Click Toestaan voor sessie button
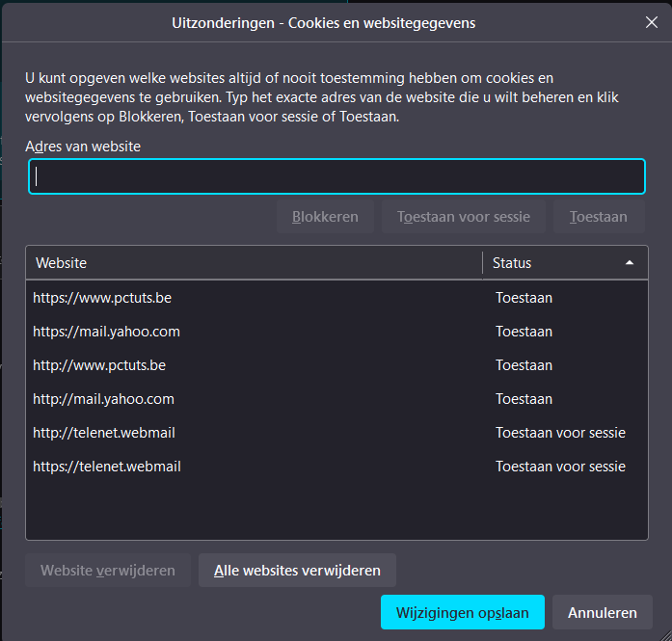 coord(463,217)
